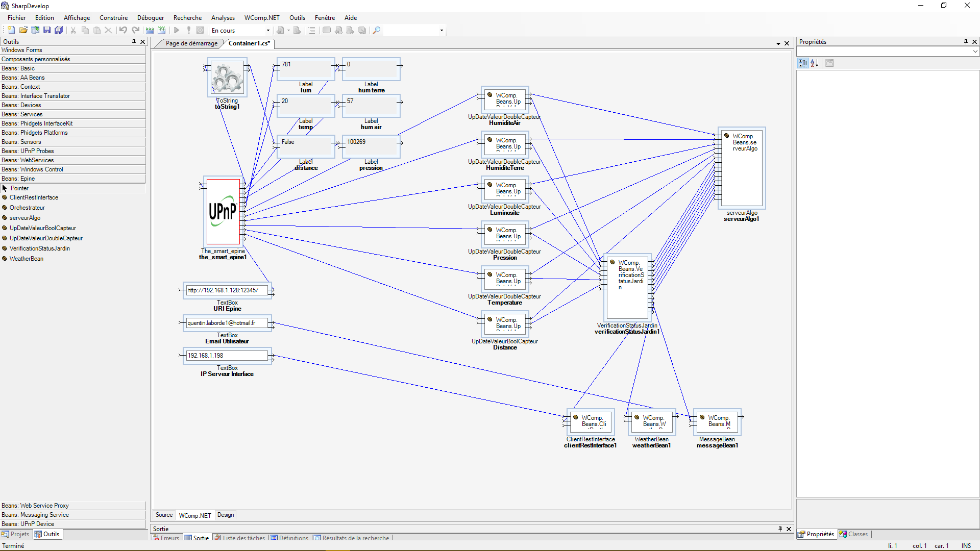Click the UPnP the_smart_epine1 component
The image size is (980, 551).
[x=223, y=212]
